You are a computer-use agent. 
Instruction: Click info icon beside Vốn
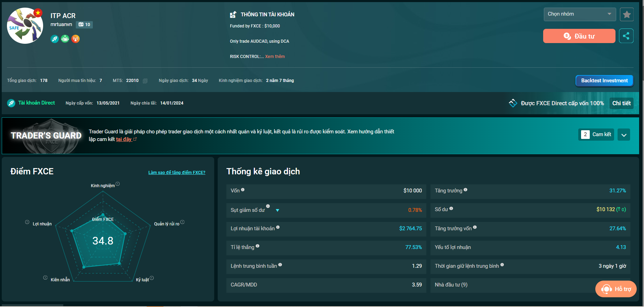pyautogui.click(x=243, y=190)
